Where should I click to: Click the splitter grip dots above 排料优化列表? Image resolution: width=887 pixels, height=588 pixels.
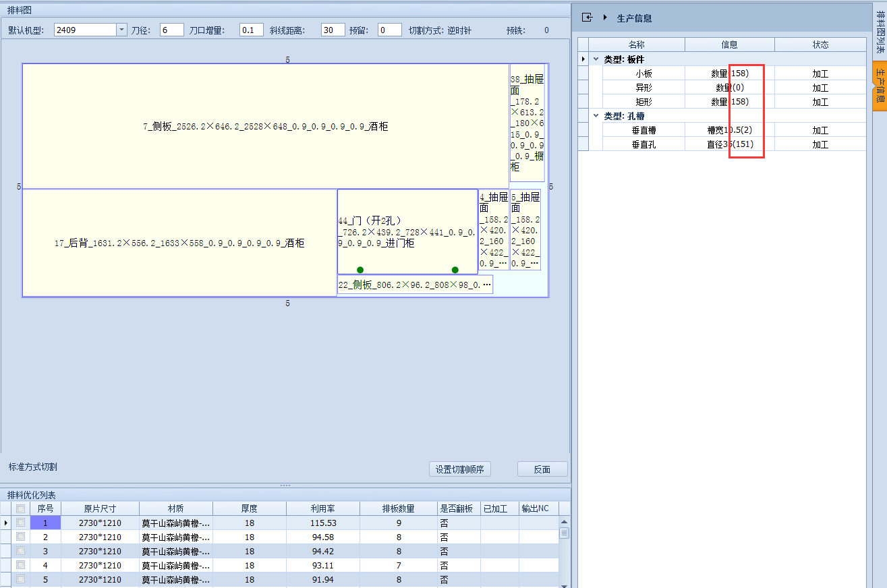[285, 486]
